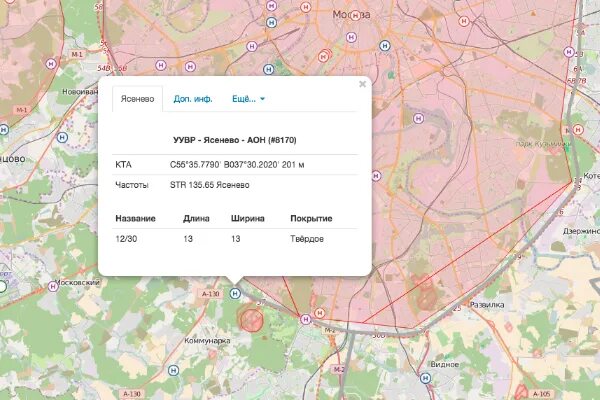Screen dimensions: 600x400
Task: Click the 13 value under Длина
Action: click(x=188, y=239)
